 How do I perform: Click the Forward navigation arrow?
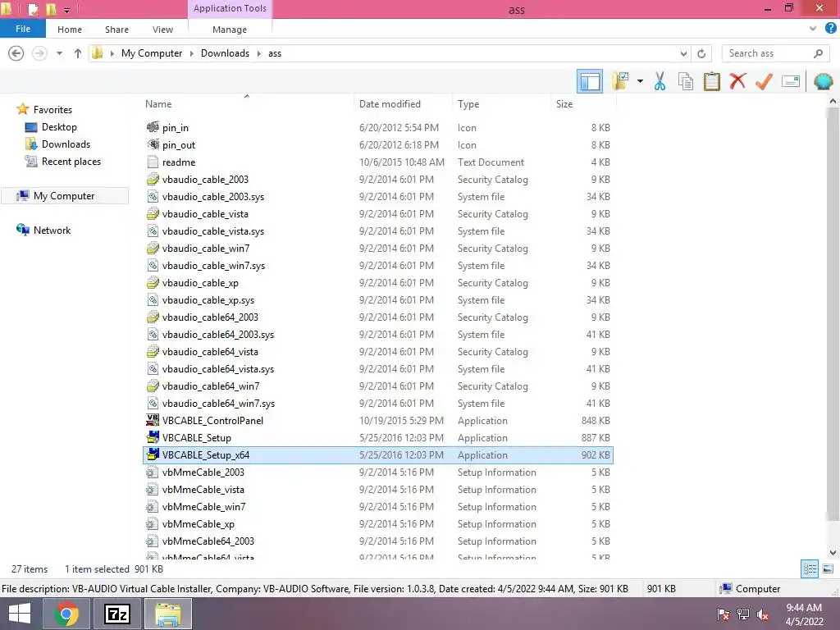coord(39,53)
